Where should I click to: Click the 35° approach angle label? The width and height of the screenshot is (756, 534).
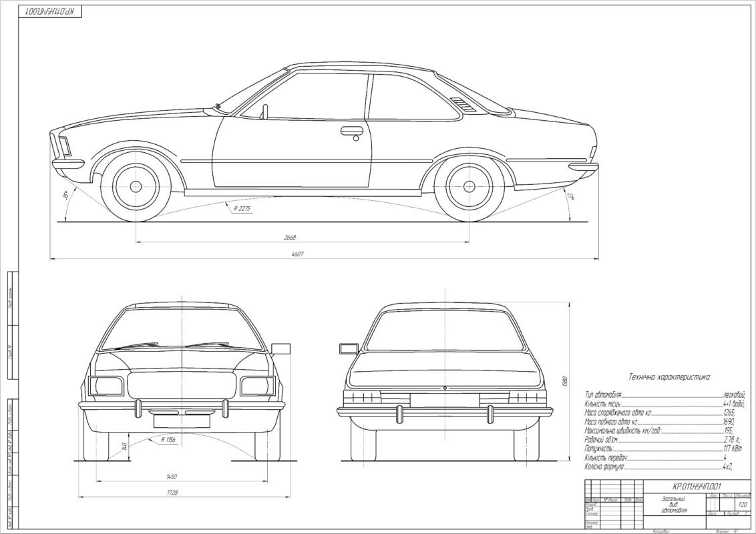(x=65, y=195)
